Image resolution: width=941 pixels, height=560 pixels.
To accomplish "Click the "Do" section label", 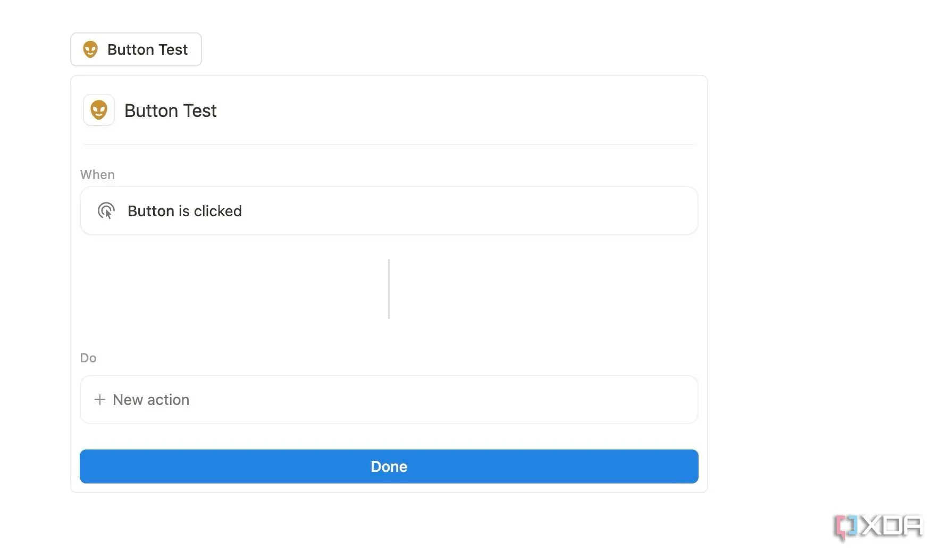I will 88,358.
